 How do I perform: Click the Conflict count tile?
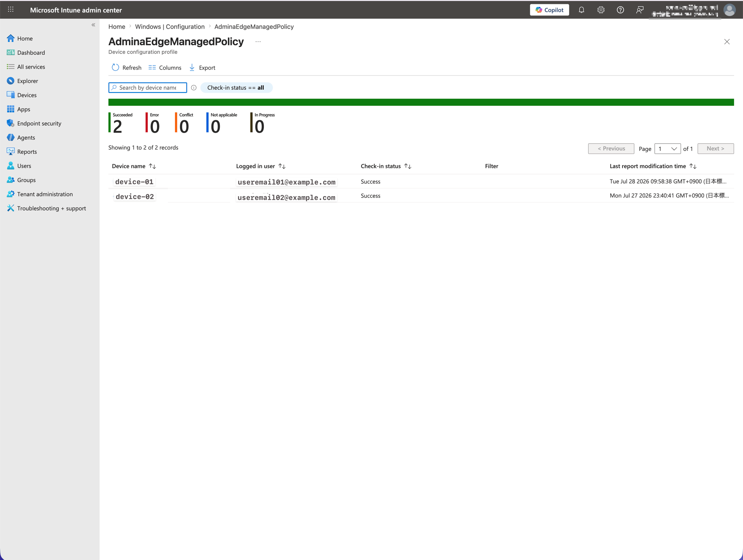pos(184,123)
